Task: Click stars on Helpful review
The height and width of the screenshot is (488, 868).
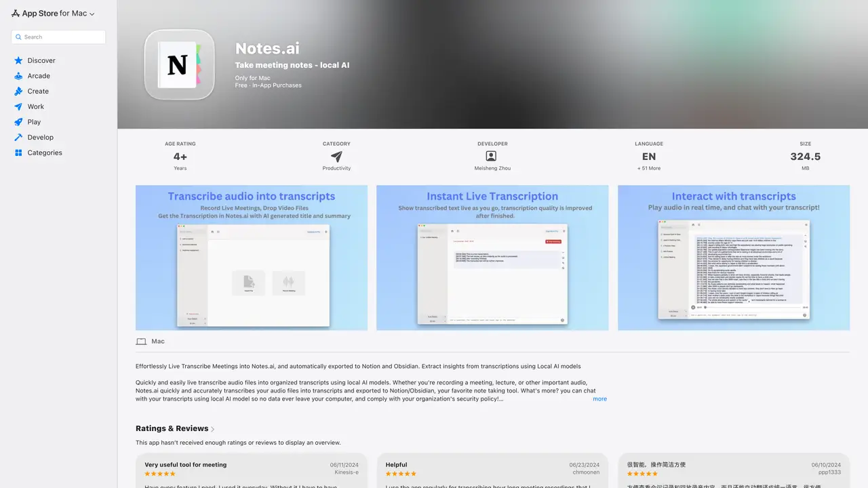Action: pos(401,474)
